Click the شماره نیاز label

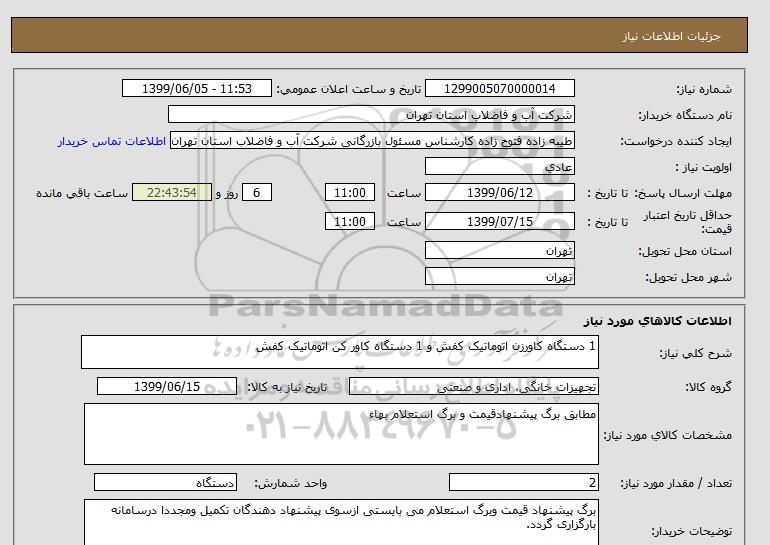pyautogui.click(x=704, y=89)
